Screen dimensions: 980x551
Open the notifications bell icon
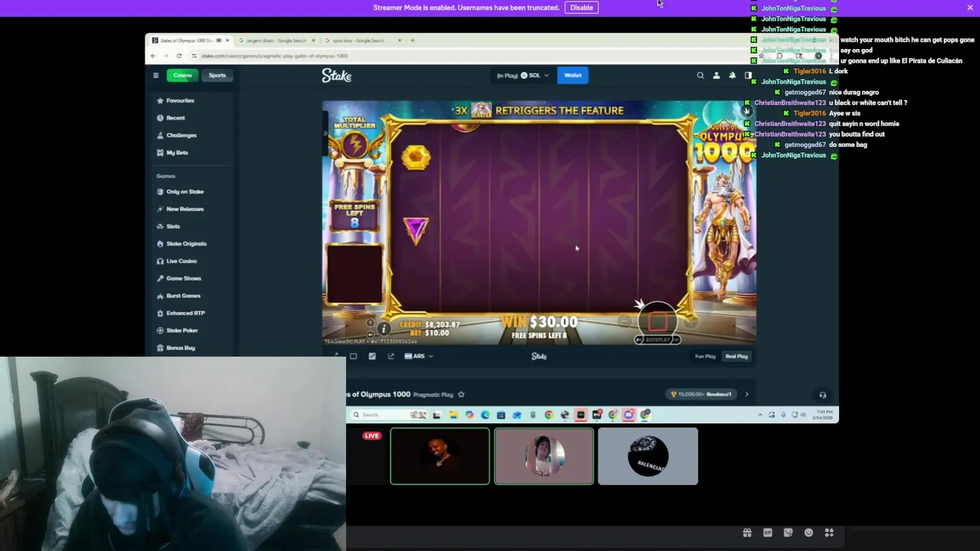(x=732, y=75)
